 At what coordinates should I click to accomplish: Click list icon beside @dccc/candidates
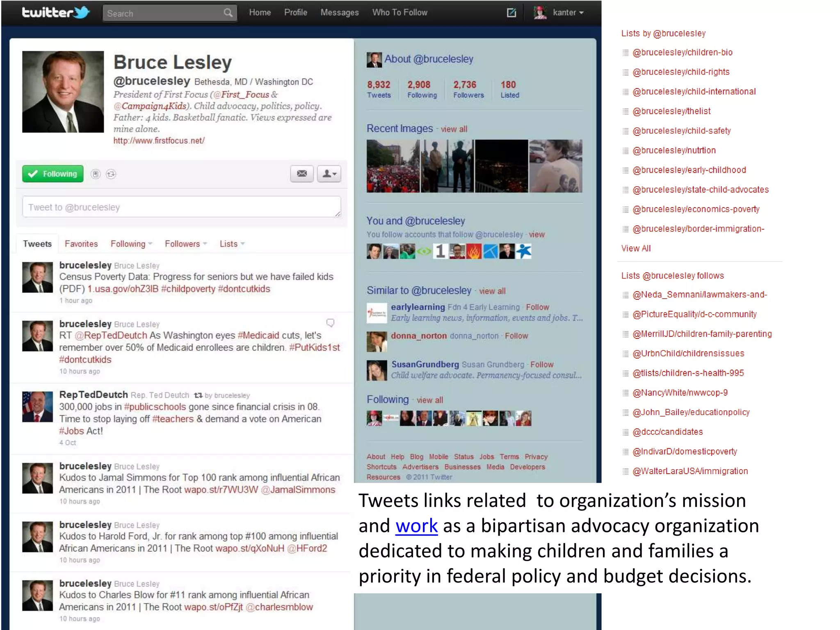coord(625,432)
